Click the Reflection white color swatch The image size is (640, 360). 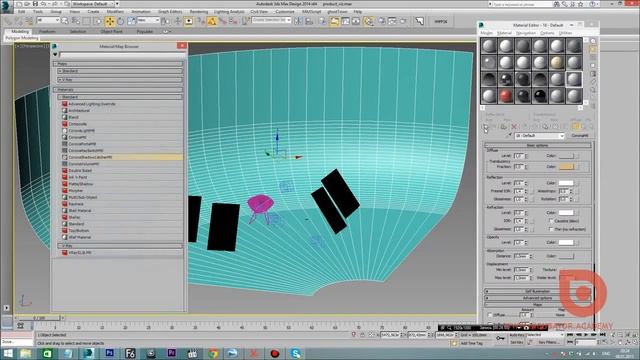coord(566,183)
